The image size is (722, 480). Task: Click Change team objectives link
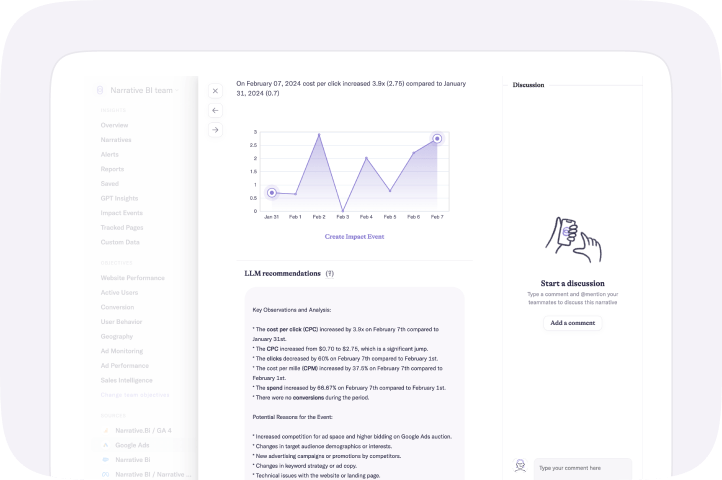(135, 395)
